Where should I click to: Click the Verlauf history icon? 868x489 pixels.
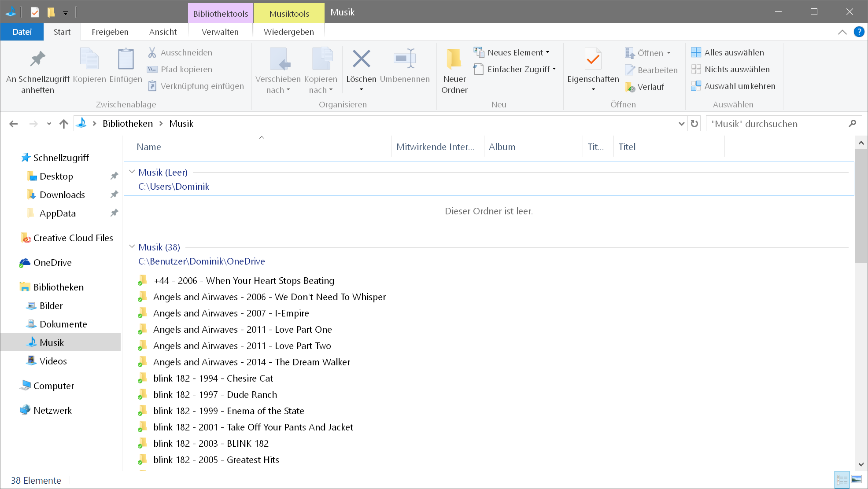[x=630, y=87]
